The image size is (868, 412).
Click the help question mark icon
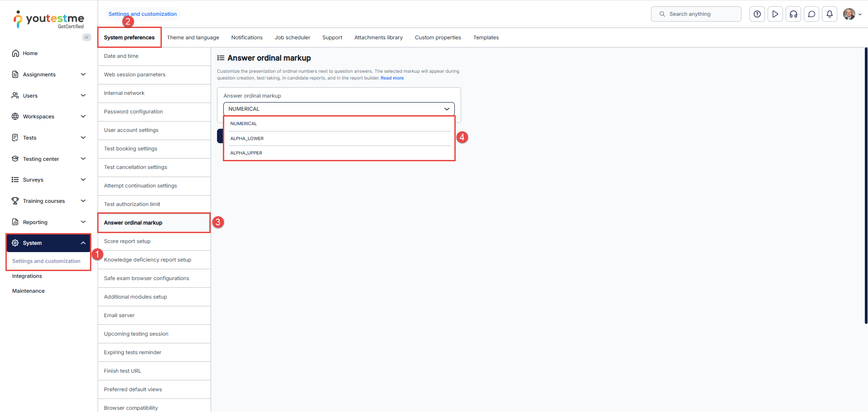(757, 14)
